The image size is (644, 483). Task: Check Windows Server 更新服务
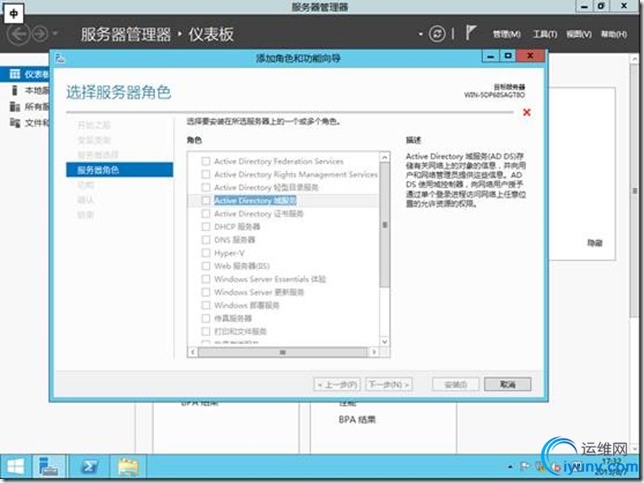click(206, 292)
